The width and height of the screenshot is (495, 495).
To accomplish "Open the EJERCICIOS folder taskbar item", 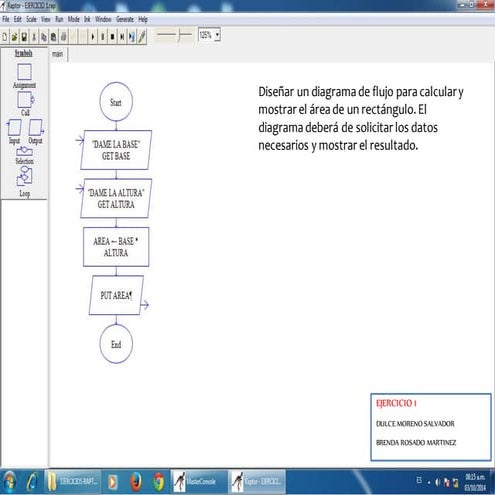I will point(73,482).
